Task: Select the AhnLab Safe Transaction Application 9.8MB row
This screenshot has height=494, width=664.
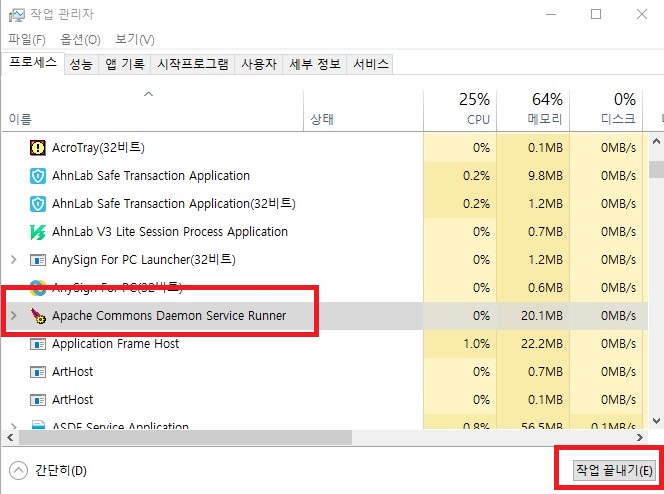Action: point(324,176)
